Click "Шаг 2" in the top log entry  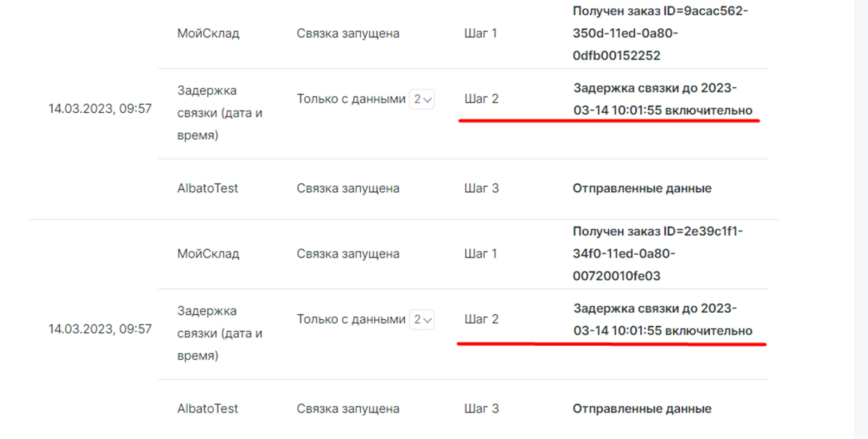tap(481, 99)
